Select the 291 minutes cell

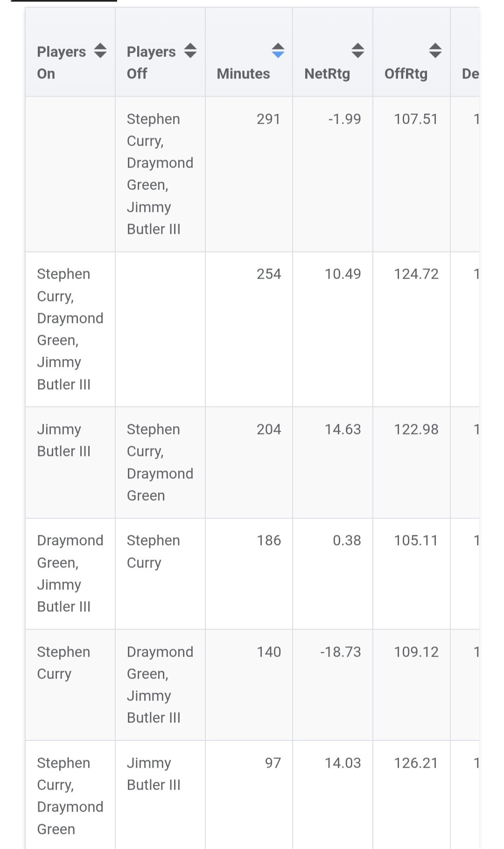268,119
